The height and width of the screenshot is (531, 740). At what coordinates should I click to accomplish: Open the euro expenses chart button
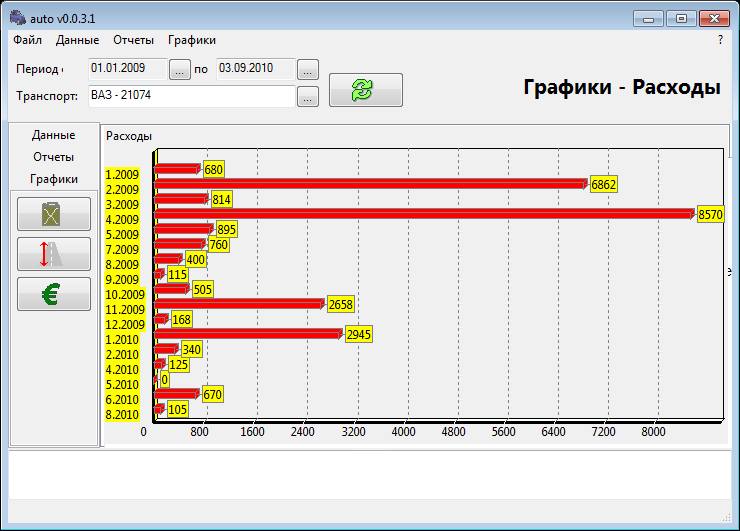[54, 294]
